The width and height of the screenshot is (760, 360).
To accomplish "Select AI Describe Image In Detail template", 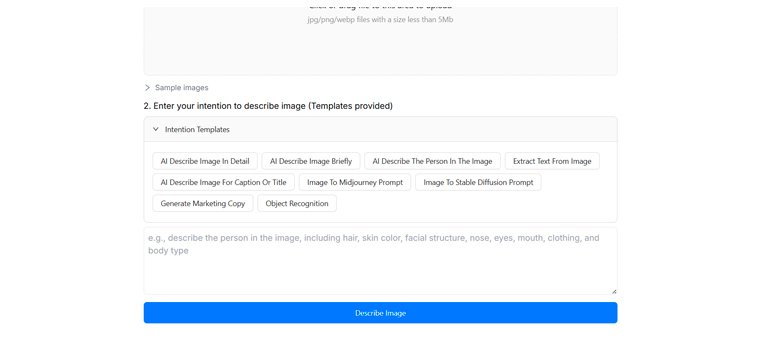I will 205,161.
